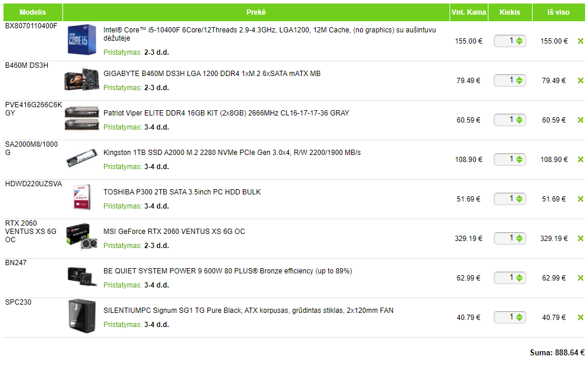Image resolution: width=588 pixels, height=373 pixels.
Task: Click row total 108.90 € of Kingston SSD
Action: 554,159
